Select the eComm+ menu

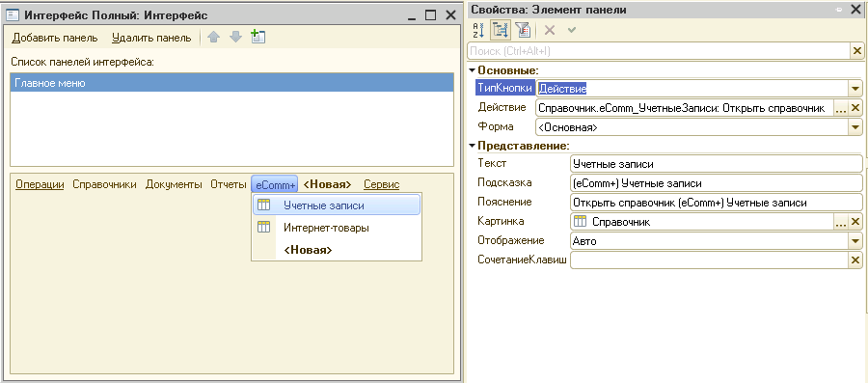pyautogui.click(x=275, y=184)
